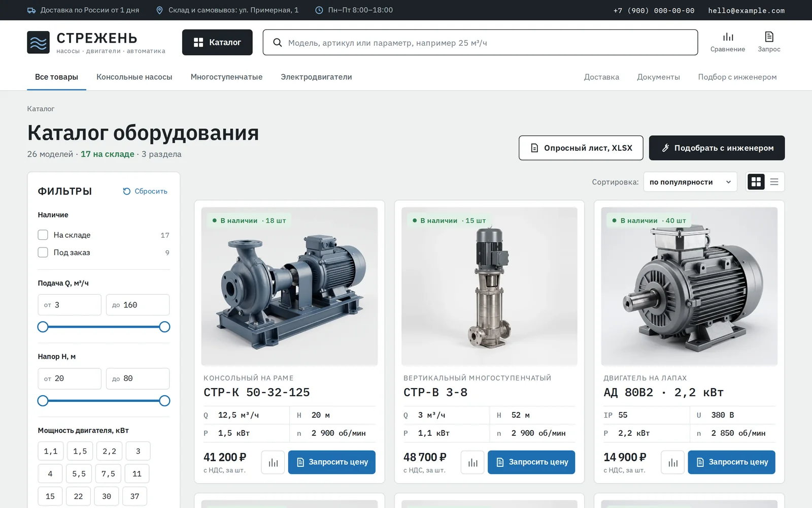Select the Электродвигатели tab
This screenshot has width=812, height=508.
(316, 77)
